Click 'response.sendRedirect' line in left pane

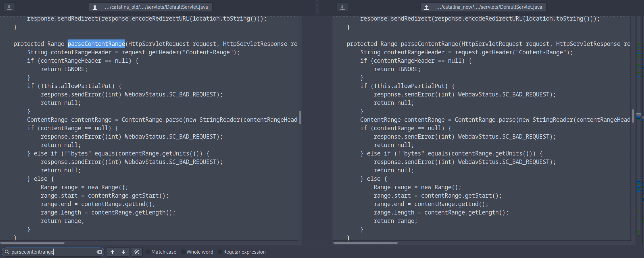click(x=147, y=19)
